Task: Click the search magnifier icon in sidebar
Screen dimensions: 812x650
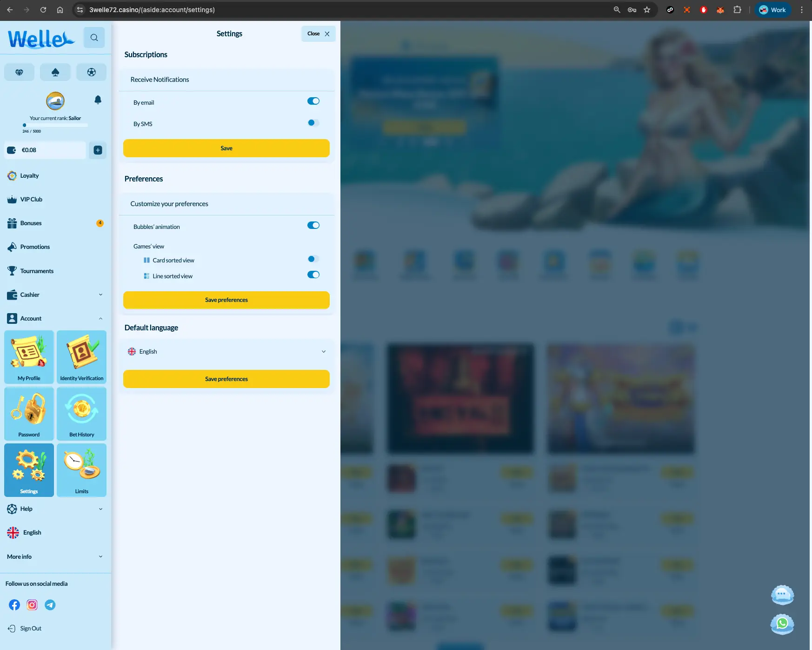Action: pyautogui.click(x=94, y=37)
